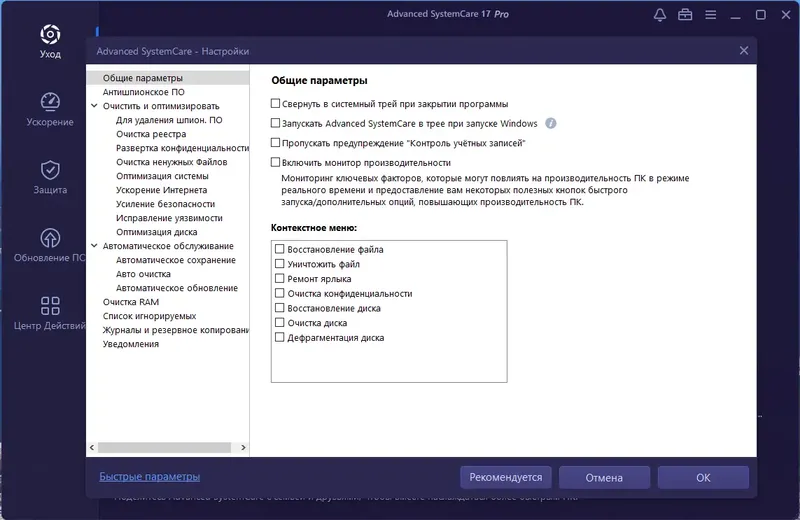Open Авто очистка settings
The height and width of the screenshot is (520, 800).
[143, 274]
